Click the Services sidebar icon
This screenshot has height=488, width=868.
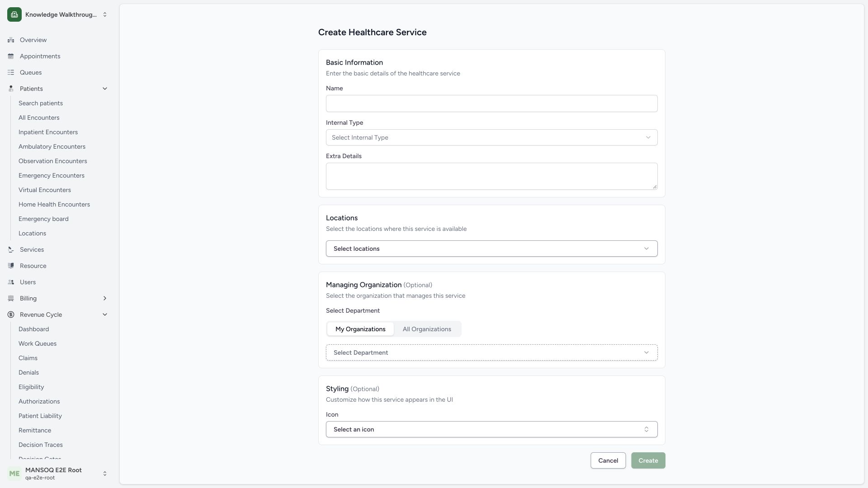[11, 249]
